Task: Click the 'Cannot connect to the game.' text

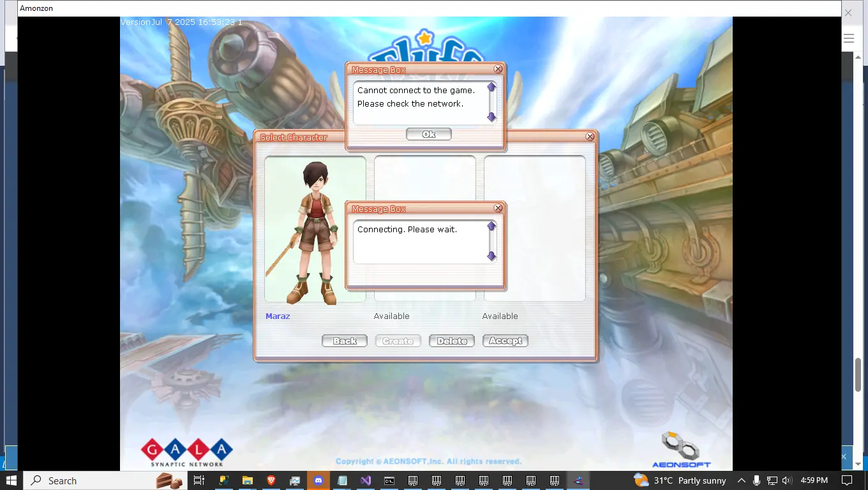Action: [x=416, y=91]
